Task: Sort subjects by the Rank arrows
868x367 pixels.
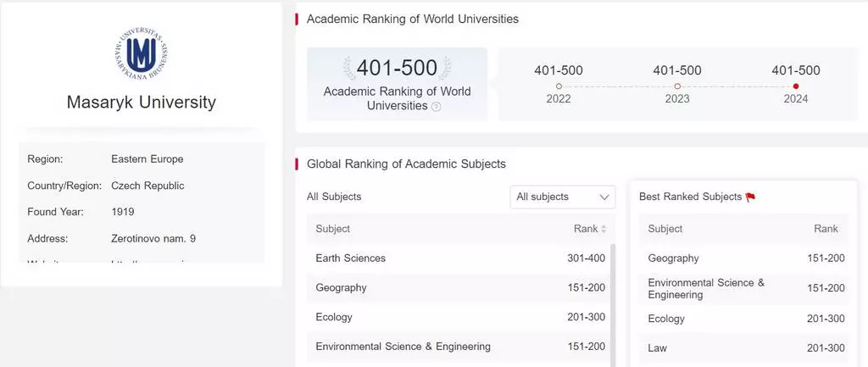Action: tap(604, 229)
